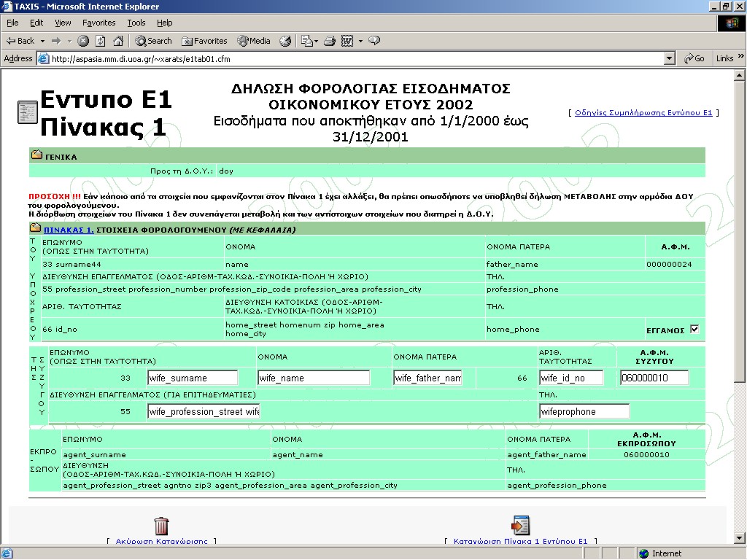Click the wife_id_no input field
The image size is (747, 560).
[571, 378]
